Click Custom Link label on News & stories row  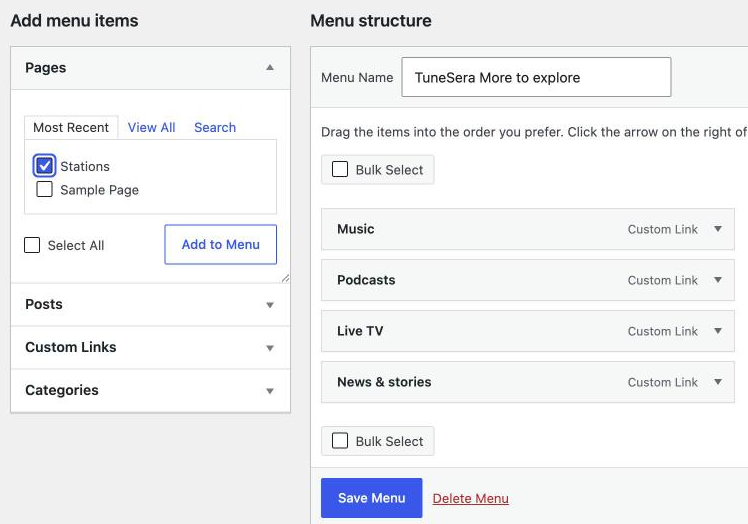[x=663, y=382]
